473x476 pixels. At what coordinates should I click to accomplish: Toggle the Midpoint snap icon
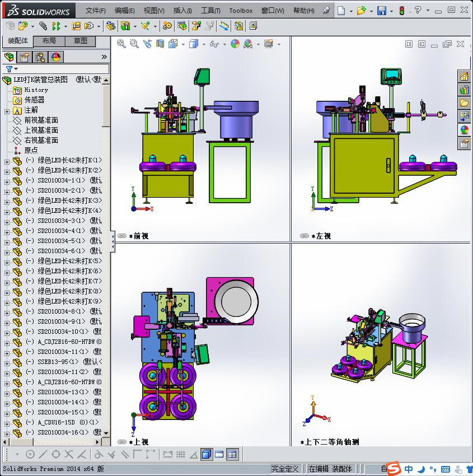[x=43, y=455]
